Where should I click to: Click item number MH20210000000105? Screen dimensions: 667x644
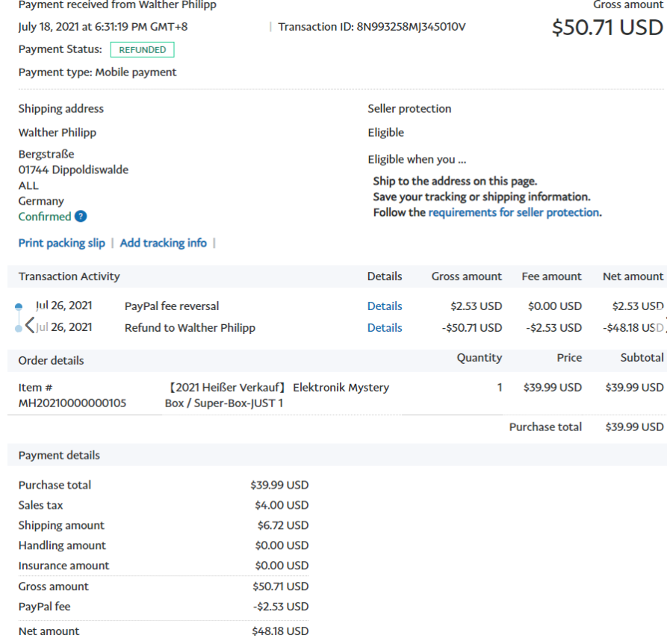click(72, 403)
